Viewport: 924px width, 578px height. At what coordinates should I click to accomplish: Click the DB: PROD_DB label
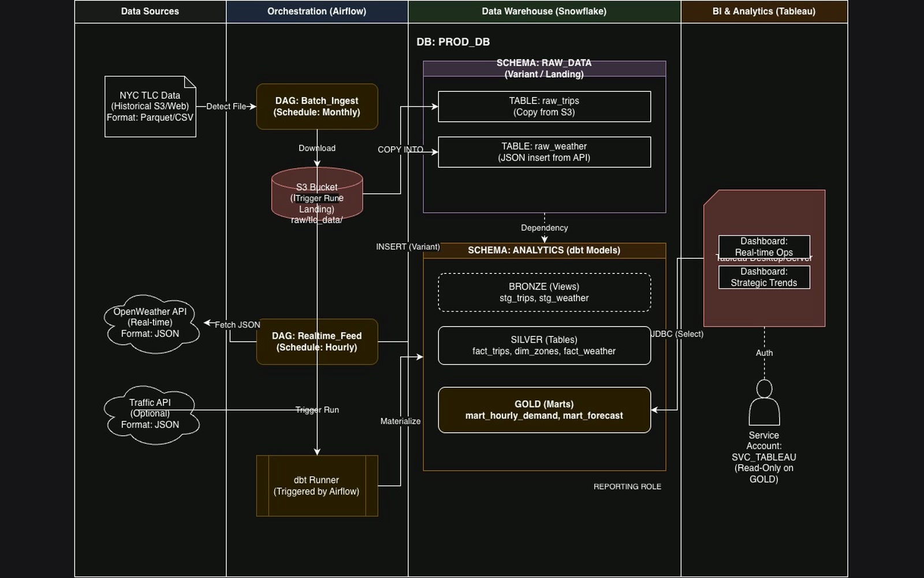(453, 42)
